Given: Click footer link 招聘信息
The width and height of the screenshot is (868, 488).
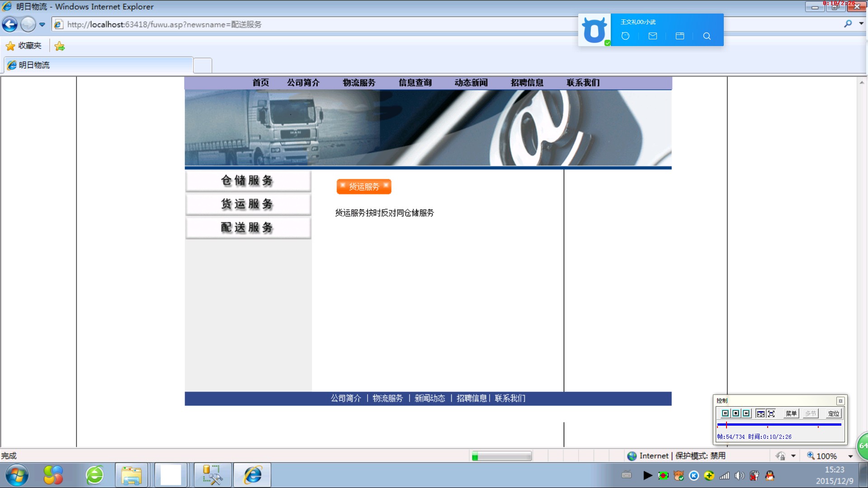Looking at the screenshot, I should click(472, 399).
